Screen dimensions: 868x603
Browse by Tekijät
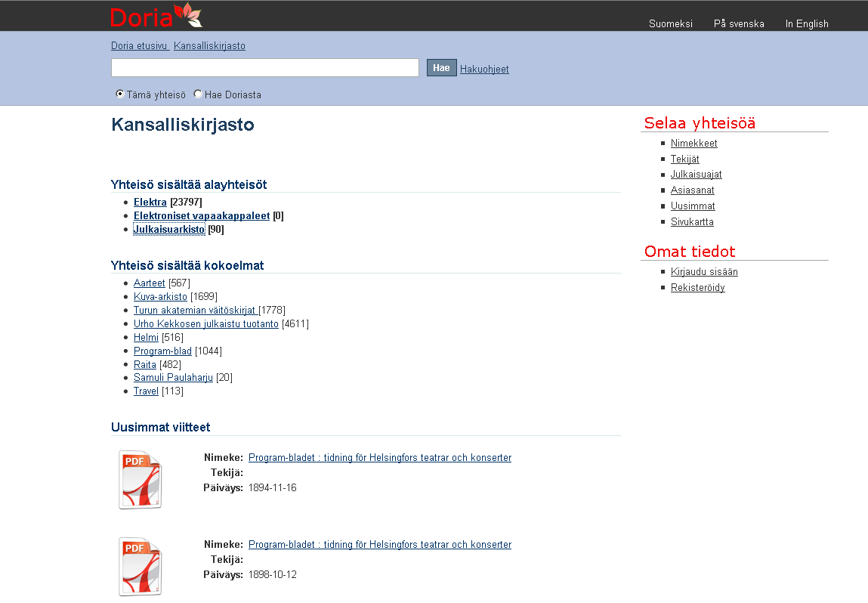tap(684, 159)
